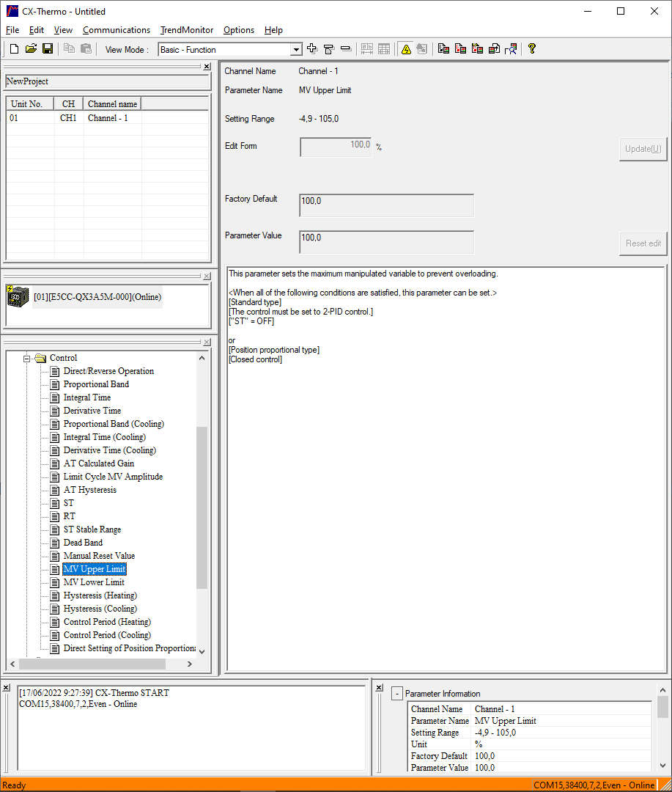Click the grayed icon next to the warning triangle
Viewport: 672px width, 792px height.
422,49
